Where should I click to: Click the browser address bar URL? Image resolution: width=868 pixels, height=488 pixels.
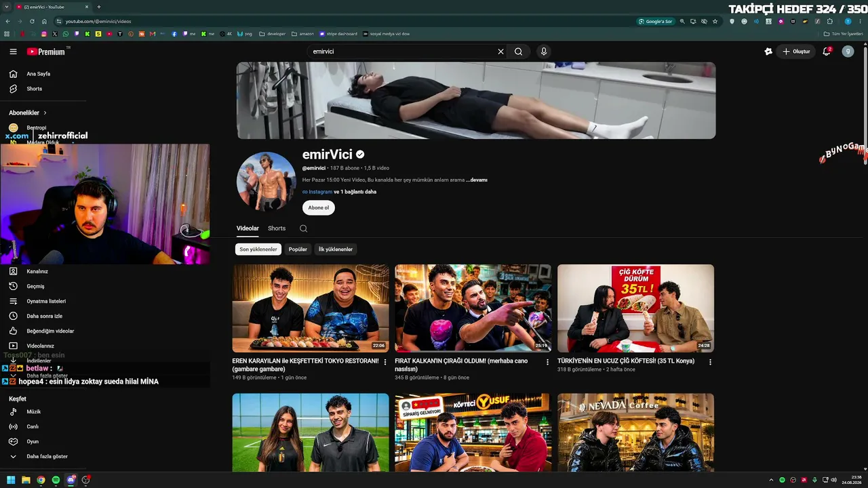(x=98, y=21)
